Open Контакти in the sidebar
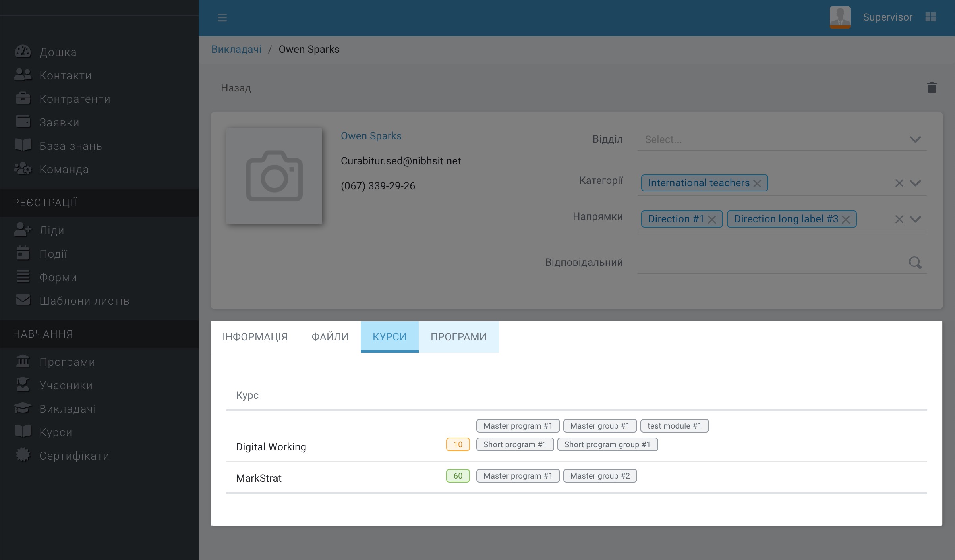The image size is (955, 560). pyautogui.click(x=66, y=75)
